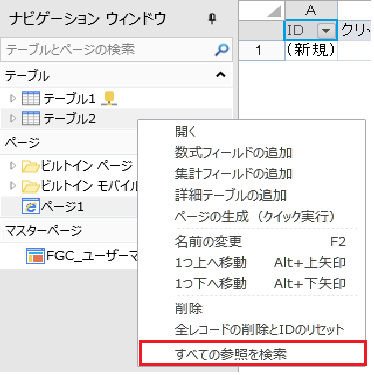Screen dimensions: 374x375
Task: Click the (新規) cell
Action: 311,51
